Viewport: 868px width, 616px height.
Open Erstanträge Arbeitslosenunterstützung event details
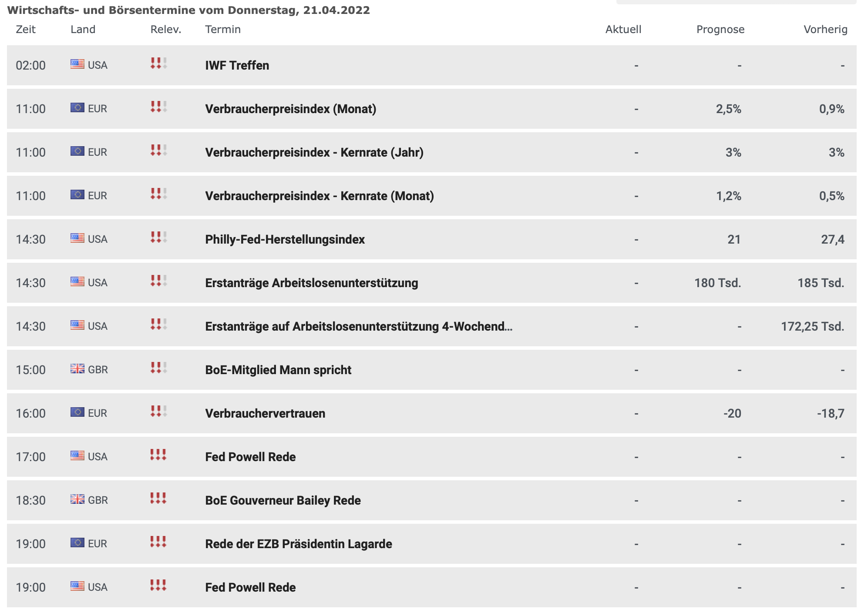tap(311, 283)
